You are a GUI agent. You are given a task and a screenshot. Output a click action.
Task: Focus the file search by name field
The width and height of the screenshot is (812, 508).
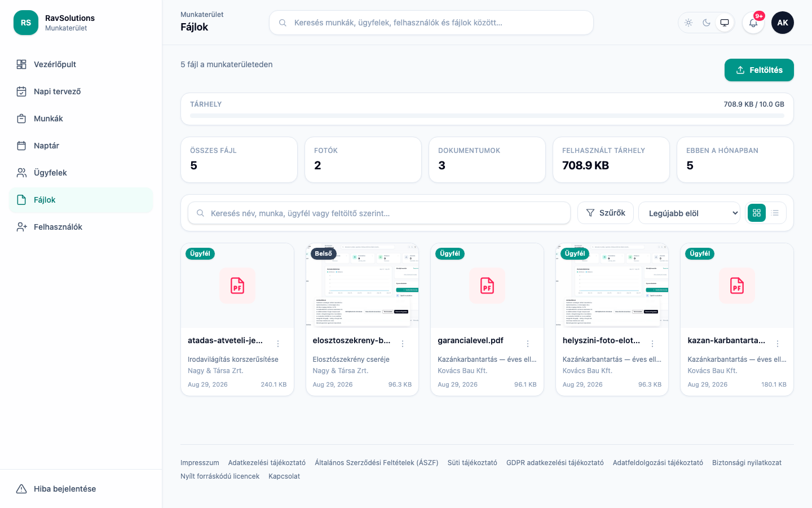379,213
